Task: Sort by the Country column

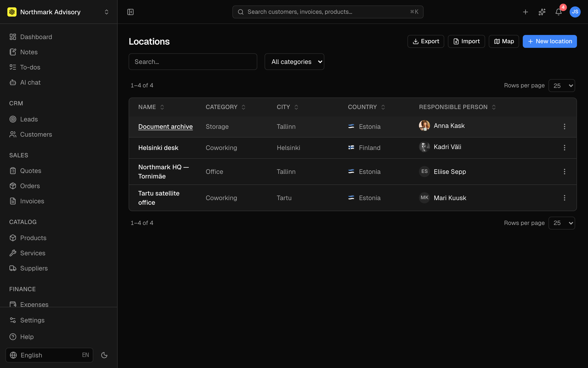Action: (366, 107)
